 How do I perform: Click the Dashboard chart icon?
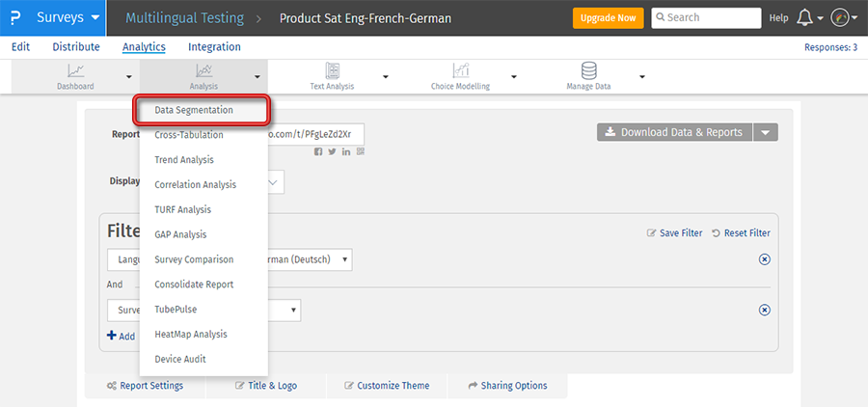pos(75,70)
